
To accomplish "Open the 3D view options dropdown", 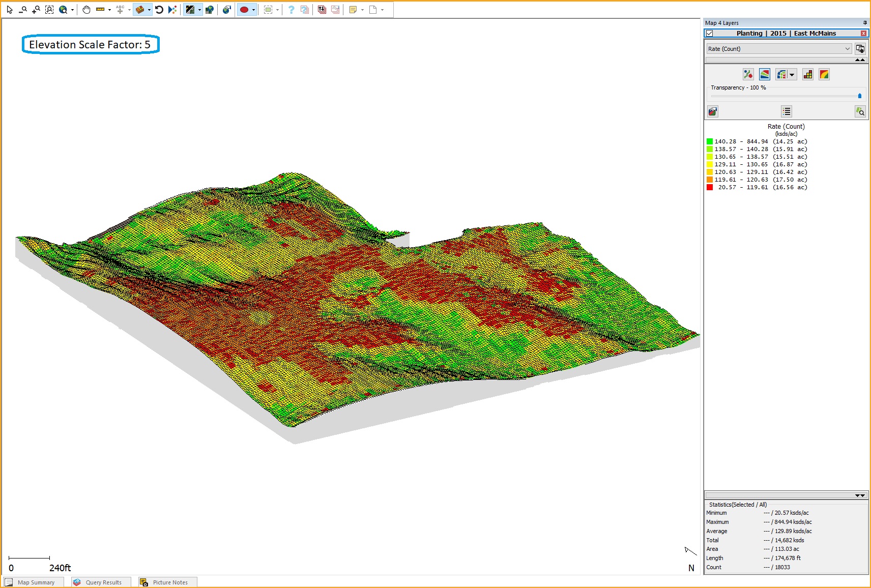I will click(x=149, y=10).
